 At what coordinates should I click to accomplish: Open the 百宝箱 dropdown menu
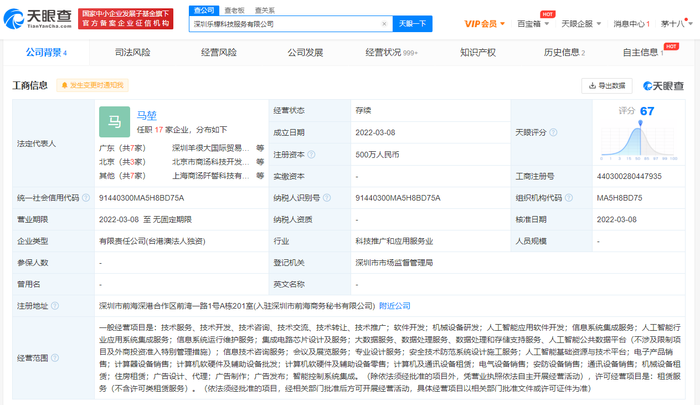point(533,24)
